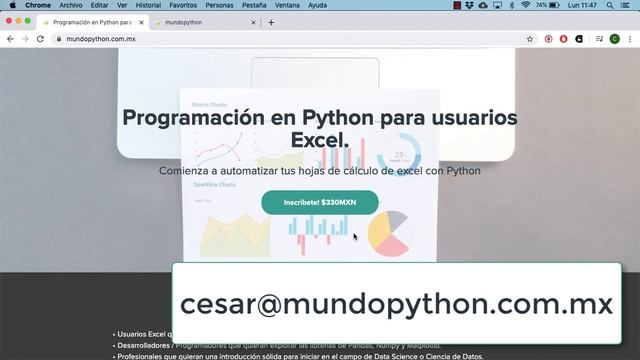Open Notification Center list icon
Viewport: 640px width, 360px height.
pyautogui.click(x=625, y=5)
